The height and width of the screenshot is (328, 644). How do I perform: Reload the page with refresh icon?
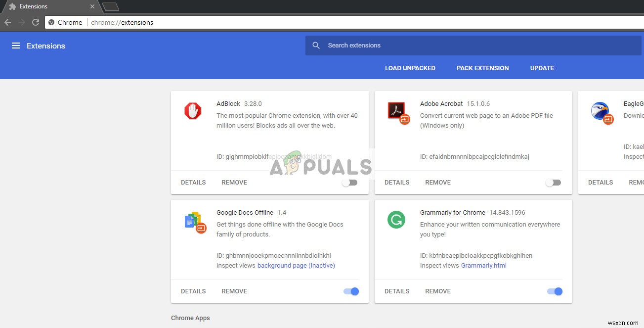(x=36, y=22)
